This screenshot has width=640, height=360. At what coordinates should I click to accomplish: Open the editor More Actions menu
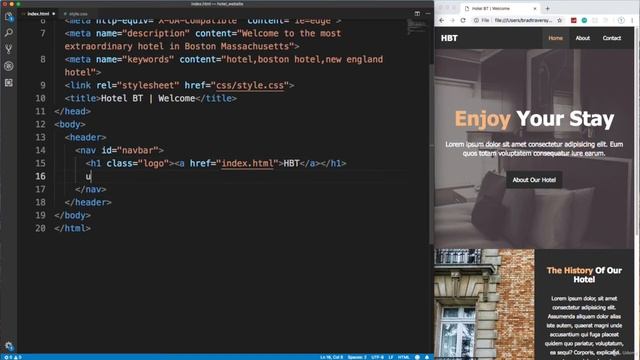(428, 13)
